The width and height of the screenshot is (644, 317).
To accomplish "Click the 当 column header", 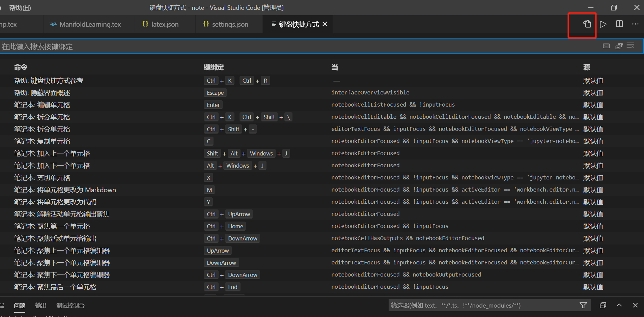I will pyautogui.click(x=335, y=67).
